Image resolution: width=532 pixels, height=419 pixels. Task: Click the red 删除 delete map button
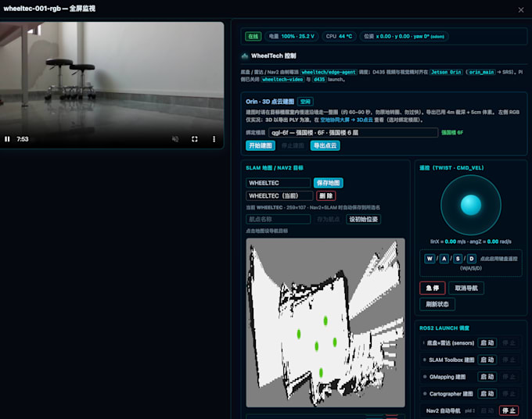[x=325, y=196]
